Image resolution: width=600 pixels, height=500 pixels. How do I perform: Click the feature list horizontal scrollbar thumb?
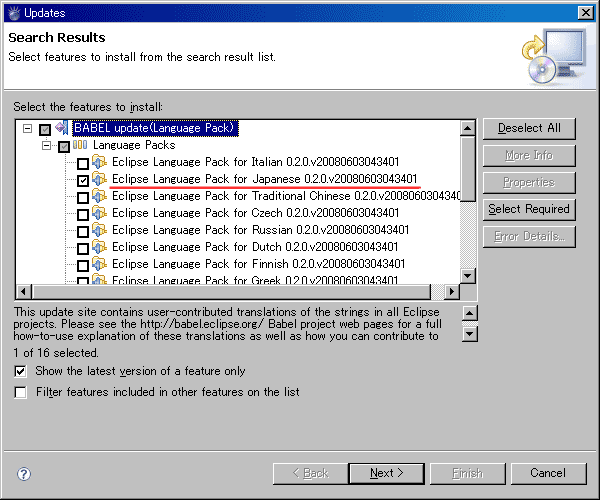(231, 292)
